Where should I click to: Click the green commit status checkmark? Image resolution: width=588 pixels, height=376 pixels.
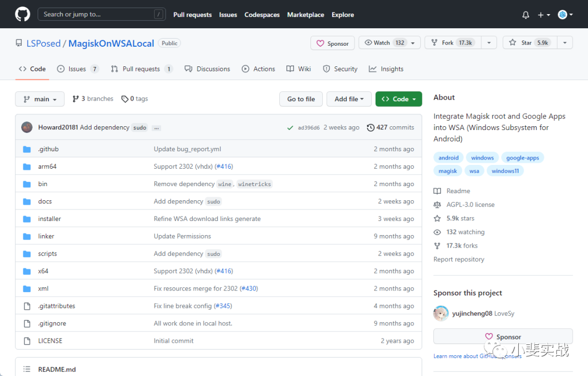click(x=290, y=128)
